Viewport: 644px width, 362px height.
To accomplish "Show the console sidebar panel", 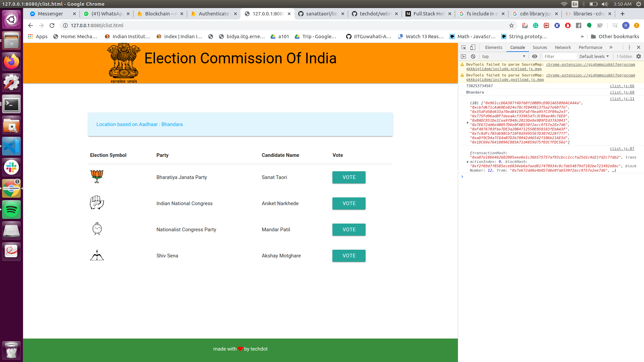I will pyautogui.click(x=464, y=56).
